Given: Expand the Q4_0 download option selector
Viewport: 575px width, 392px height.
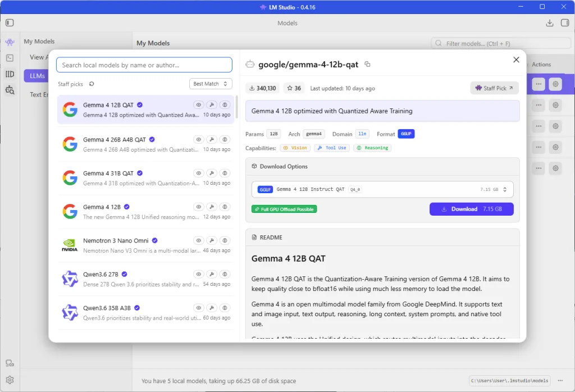Looking at the screenshot, I should [382, 190].
